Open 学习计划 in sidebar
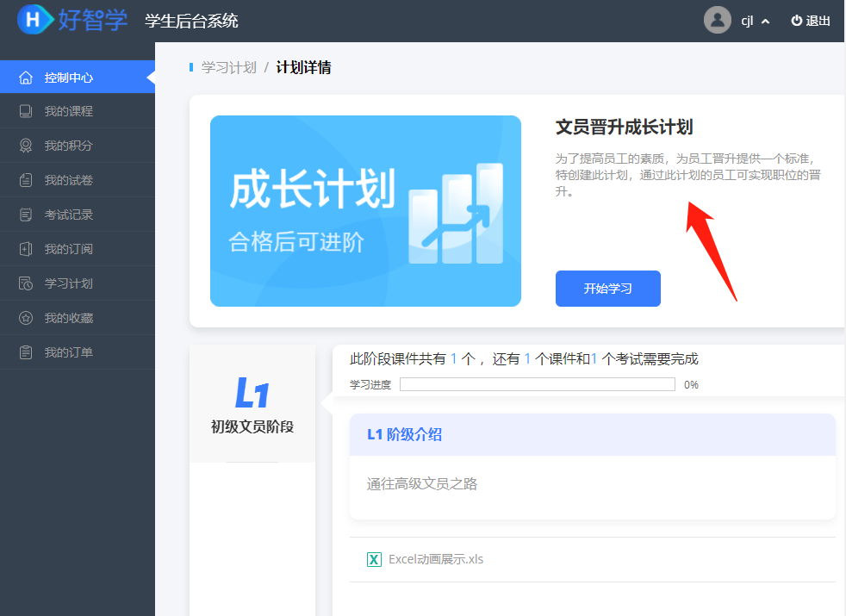This screenshot has height=616, width=846. tap(78, 283)
